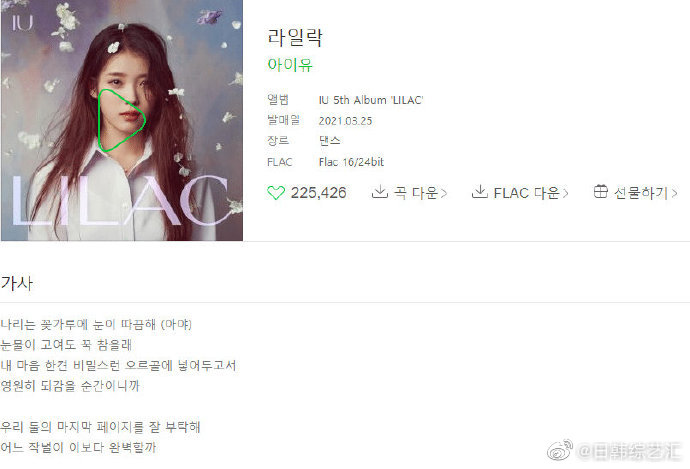Open the IU 5th Album 'LILAC' link
The height and width of the screenshot is (469, 690).
[x=371, y=100]
